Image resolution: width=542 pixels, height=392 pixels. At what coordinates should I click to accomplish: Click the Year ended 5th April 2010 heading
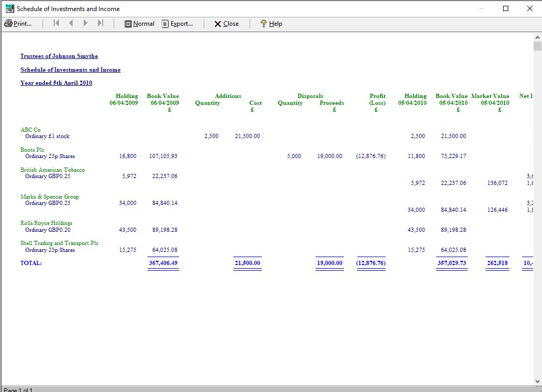point(56,83)
